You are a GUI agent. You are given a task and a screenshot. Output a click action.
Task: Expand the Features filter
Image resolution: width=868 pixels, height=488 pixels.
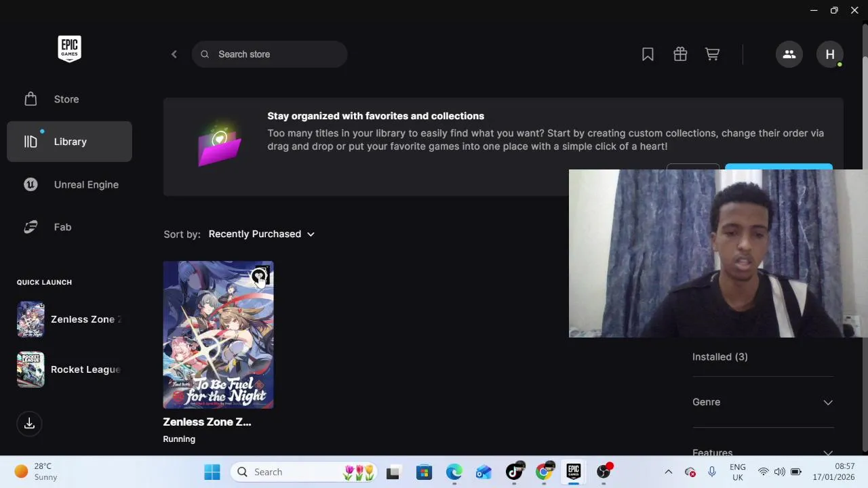point(763,451)
